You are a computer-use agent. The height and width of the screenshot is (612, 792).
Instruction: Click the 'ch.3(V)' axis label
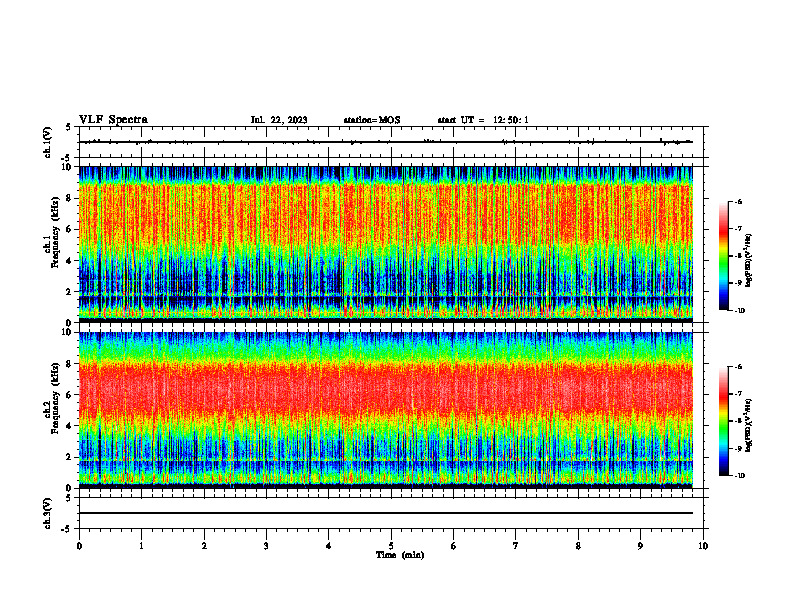tap(47, 514)
